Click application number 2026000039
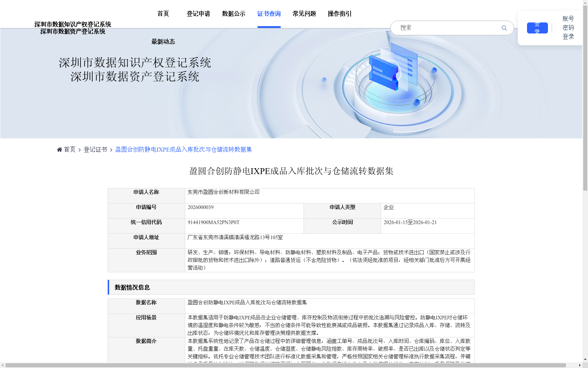Viewport: 588px width, 368px height. pyautogui.click(x=201, y=207)
